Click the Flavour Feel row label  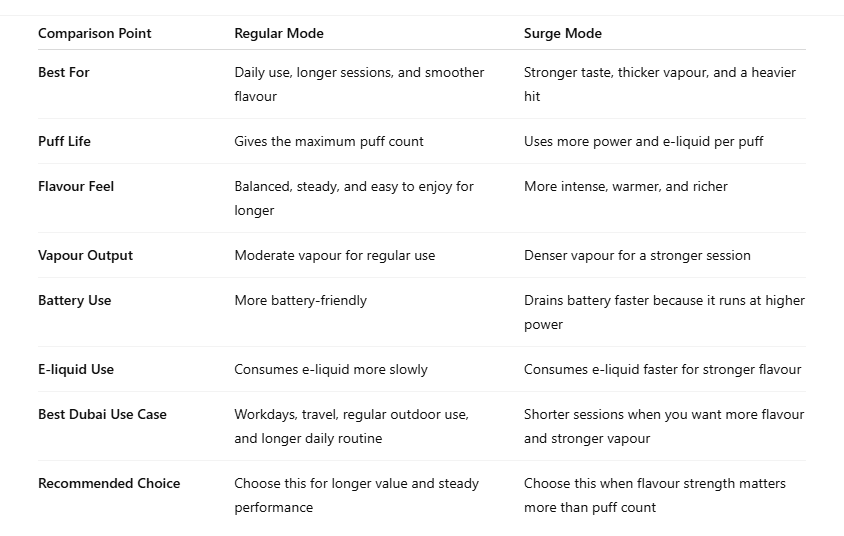[x=76, y=186]
